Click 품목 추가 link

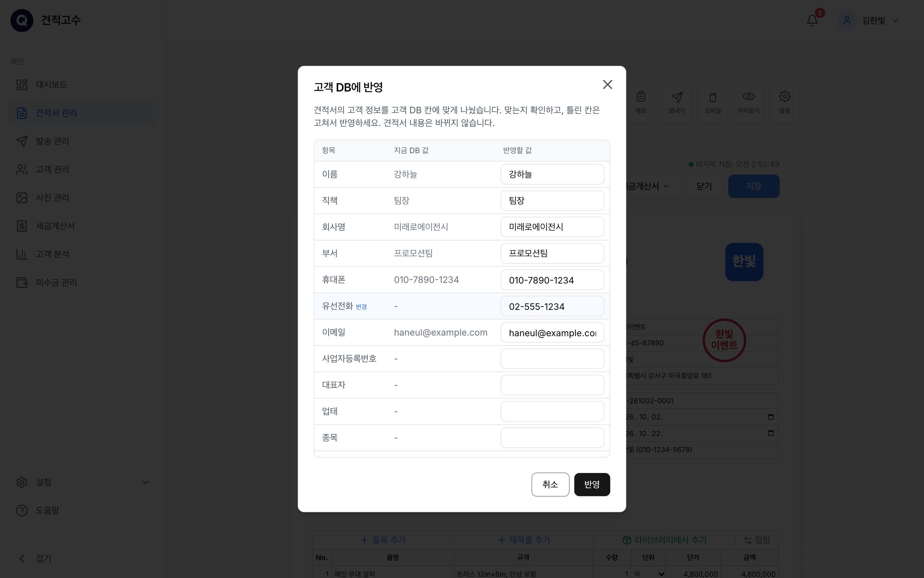click(383, 540)
